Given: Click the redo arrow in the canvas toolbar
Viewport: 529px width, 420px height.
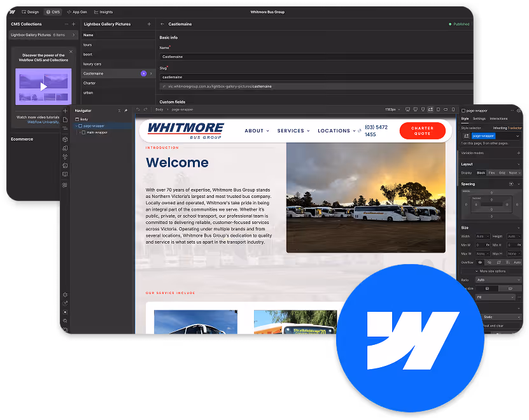Looking at the screenshot, I should (145, 109).
